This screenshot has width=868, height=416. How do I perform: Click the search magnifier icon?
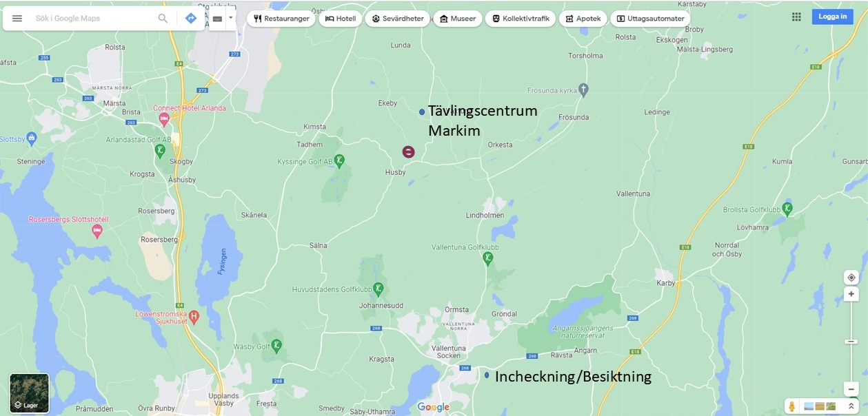(163, 19)
